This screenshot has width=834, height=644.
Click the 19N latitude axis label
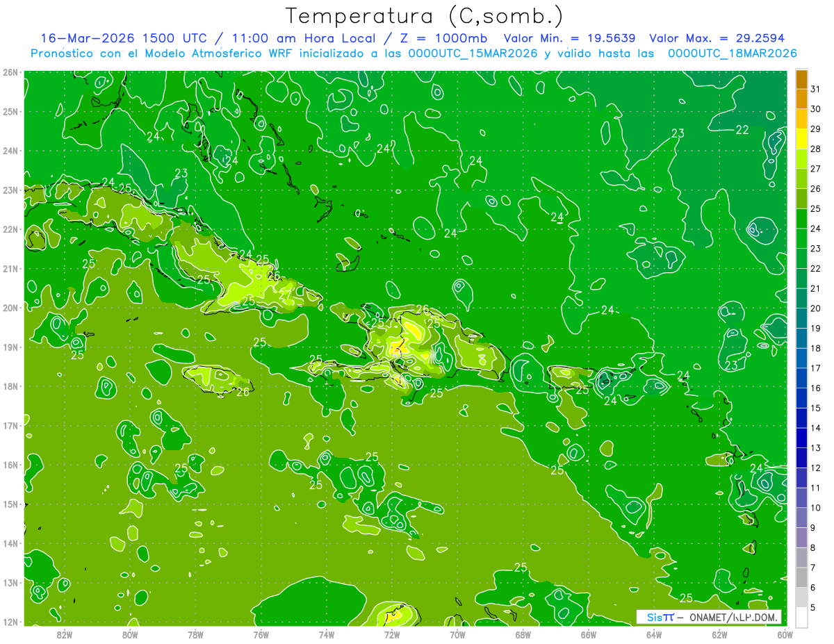(10, 347)
